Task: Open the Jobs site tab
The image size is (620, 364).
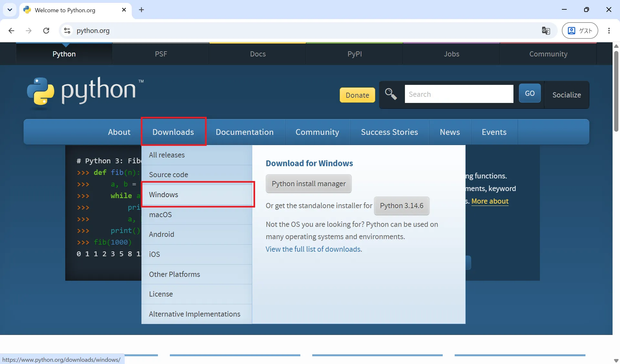Action: point(451,54)
